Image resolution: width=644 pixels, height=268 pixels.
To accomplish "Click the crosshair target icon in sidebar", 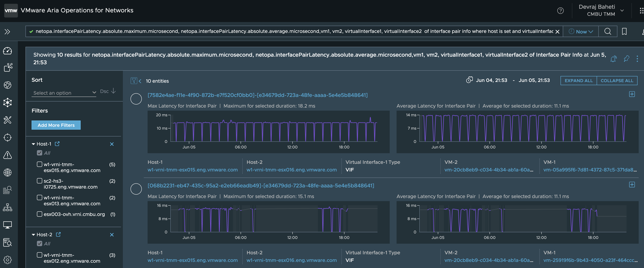I will click(x=7, y=137).
